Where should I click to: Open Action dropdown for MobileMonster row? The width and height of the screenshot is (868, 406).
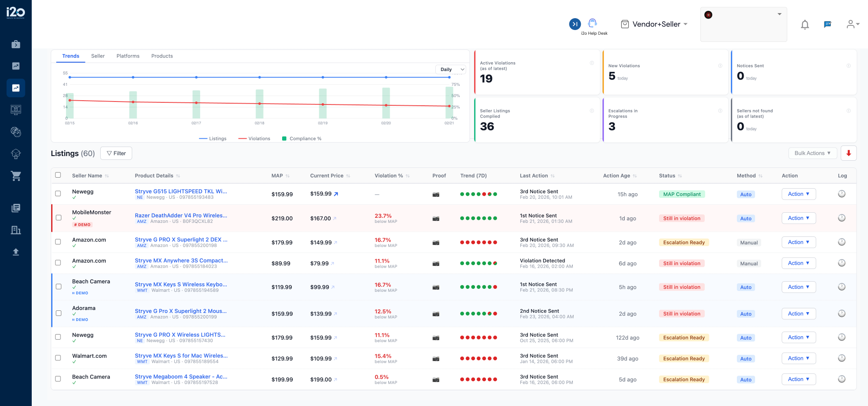click(x=799, y=218)
